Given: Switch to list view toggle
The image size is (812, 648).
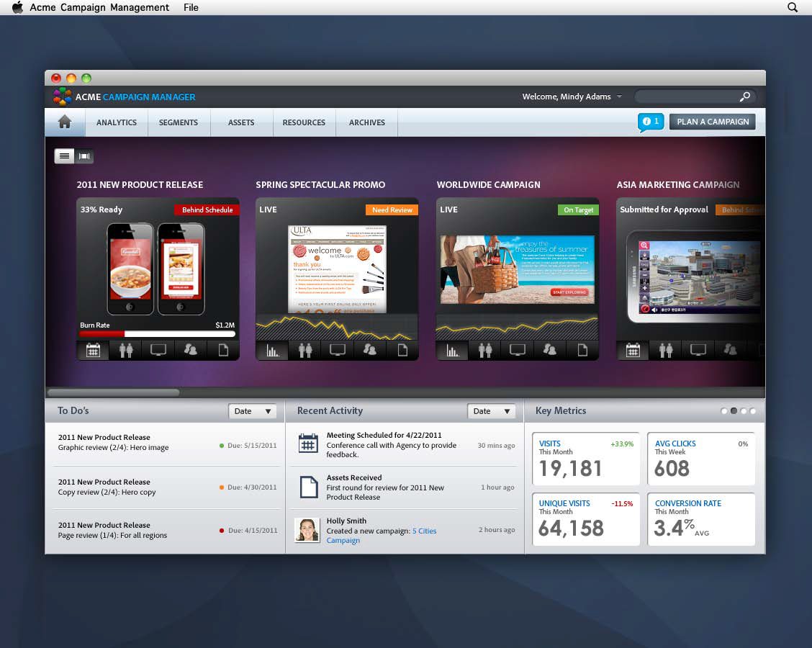Looking at the screenshot, I should pyautogui.click(x=64, y=156).
